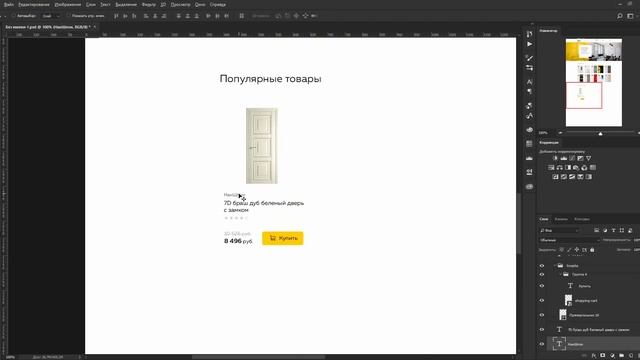Click the Navigator preview thumbnail
Screen dimensions: 640x360
(x=594, y=82)
